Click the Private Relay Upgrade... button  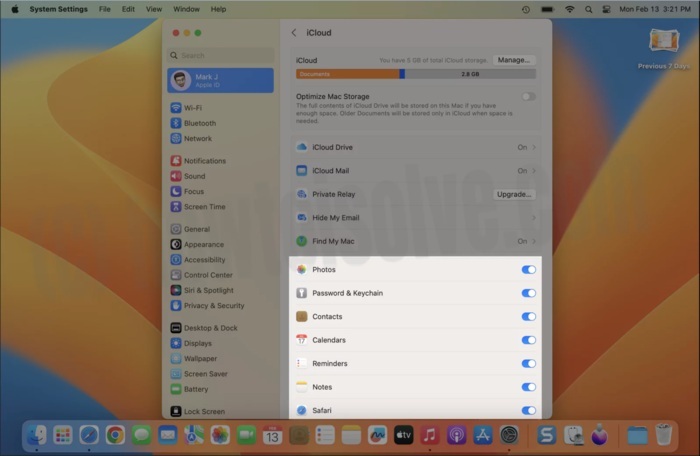click(514, 194)
